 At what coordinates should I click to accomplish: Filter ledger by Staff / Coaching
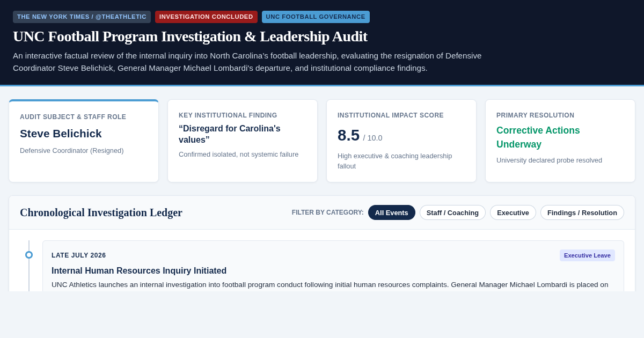452,212
